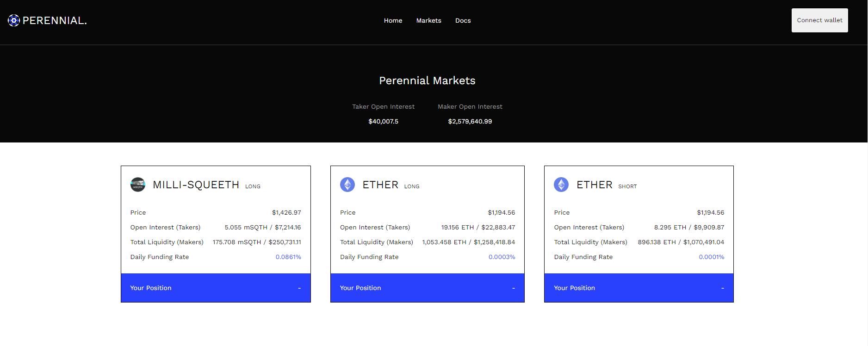
Task: Click the 0.0861% daily funding rate
Action: pyautogui.click(x=288, y=257)
